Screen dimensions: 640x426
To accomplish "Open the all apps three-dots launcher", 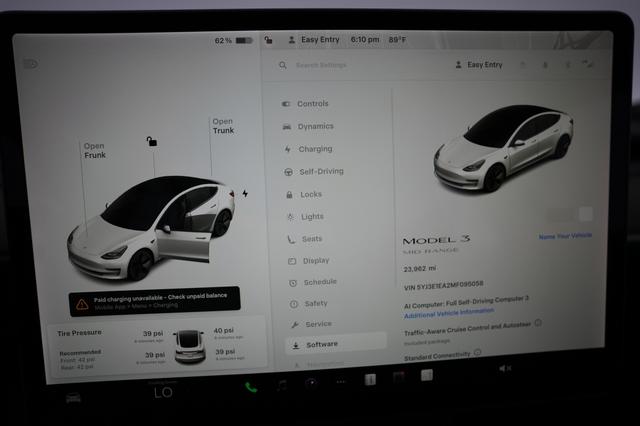I will coord(341,382).
